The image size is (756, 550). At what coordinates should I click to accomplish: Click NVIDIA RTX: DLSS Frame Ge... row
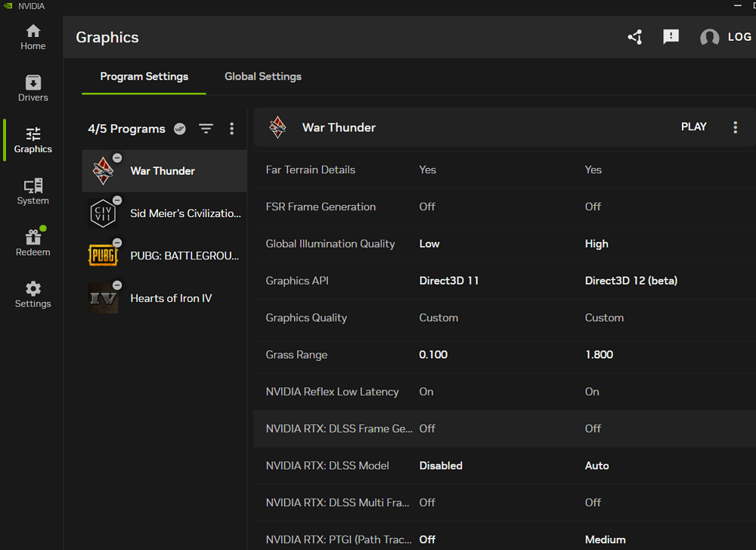[x=504, y=429]
